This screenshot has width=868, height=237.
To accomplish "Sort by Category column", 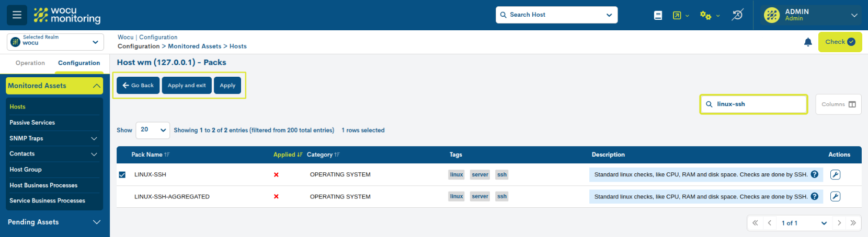I will 323,155.
